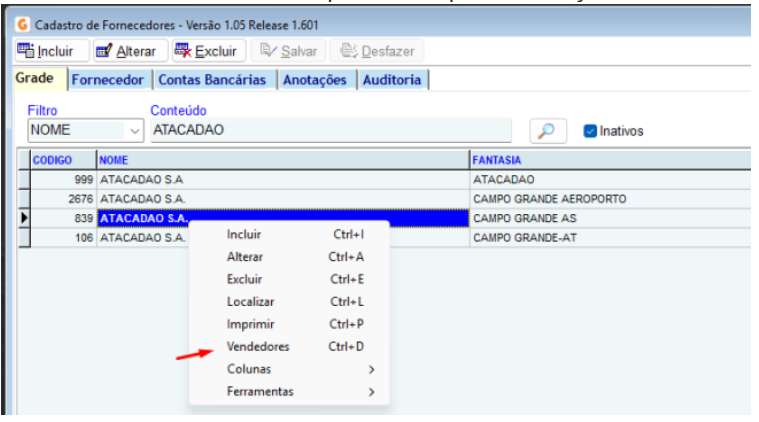Click the Conteúdo field containing ATACADAO
Screen dimensions: 759x422
pos(331,130)
